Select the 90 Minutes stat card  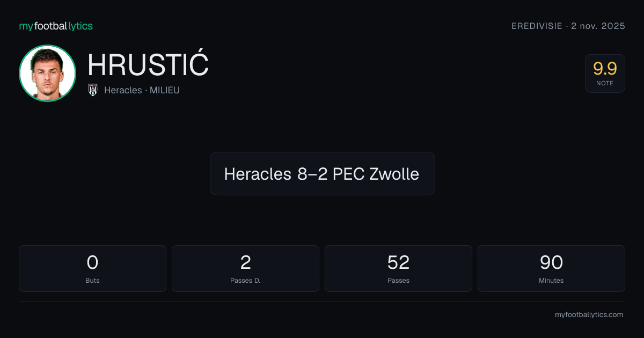pyautogui.click(x=551, y=268)
